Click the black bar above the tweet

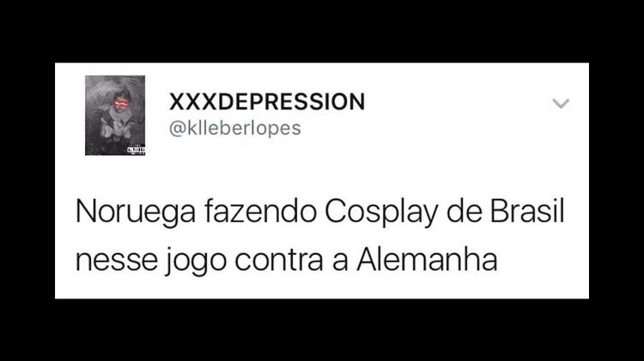tap(322, 31)
